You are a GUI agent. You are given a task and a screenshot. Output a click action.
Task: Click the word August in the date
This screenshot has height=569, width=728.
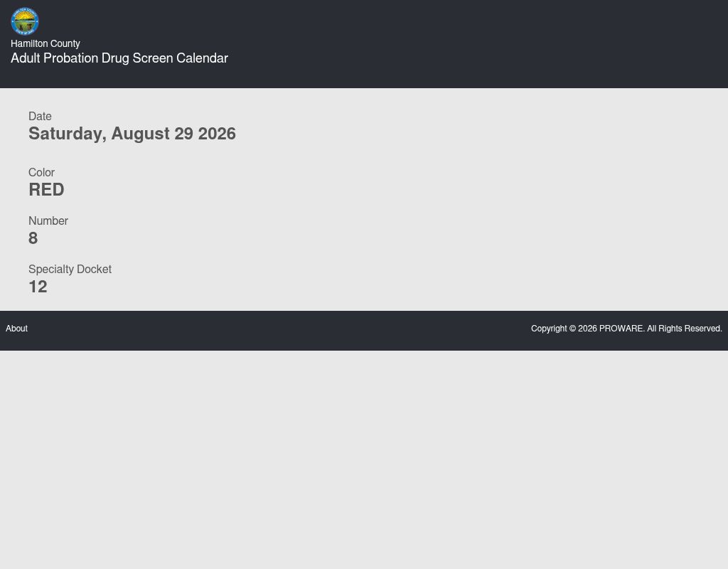pyautogui.click(x=141, y=134)
